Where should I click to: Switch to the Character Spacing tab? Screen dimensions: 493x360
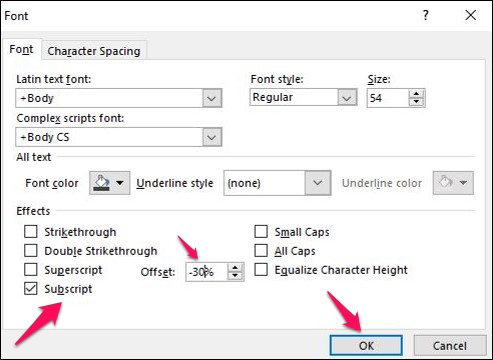coord(94,51)
